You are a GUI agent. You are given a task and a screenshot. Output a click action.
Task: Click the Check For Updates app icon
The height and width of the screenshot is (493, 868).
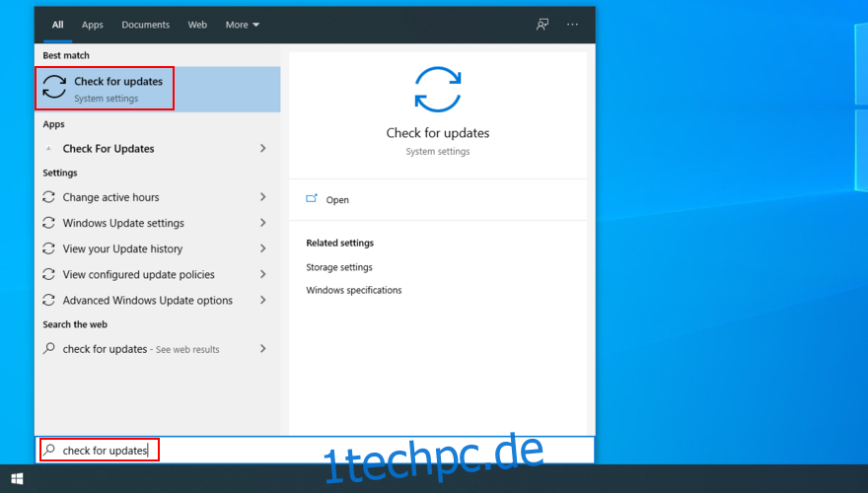48,148
